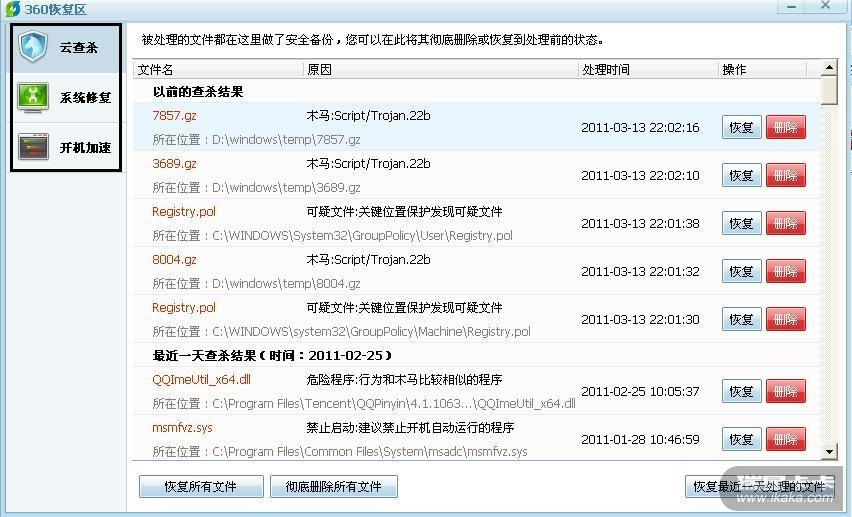The image size is (852, 517).
Task: Click reason 危险程序:行为和木马比较相似的程序
Action: coord(404,379)
